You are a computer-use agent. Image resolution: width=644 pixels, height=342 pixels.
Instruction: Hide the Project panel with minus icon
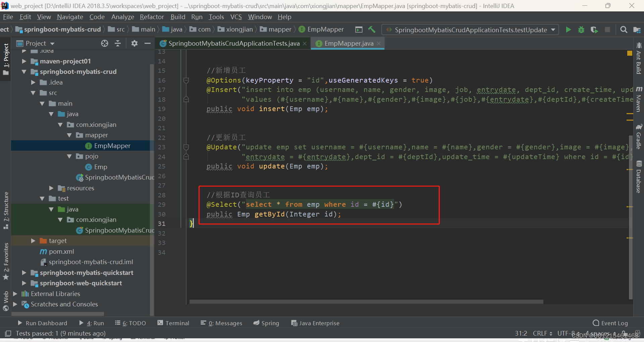(147, 43)
